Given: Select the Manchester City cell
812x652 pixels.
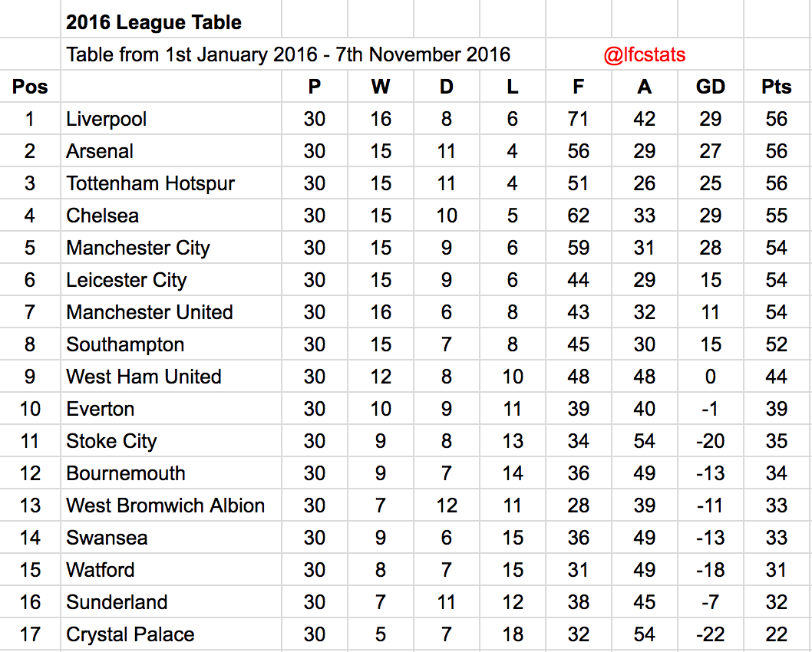Looking at the screenshot, I should click(x=171, y=247).
